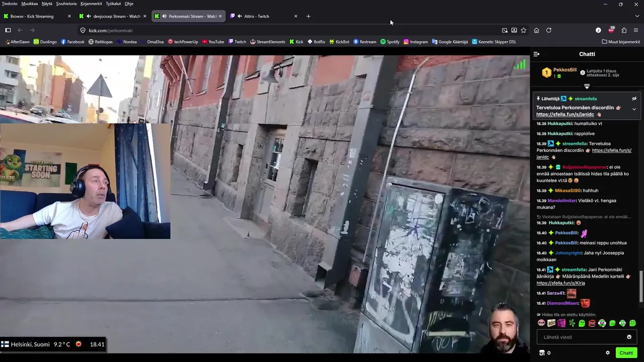Screen dimensions: 644x362
Task: Open Spotify bookmark
Action: [390, 42]
